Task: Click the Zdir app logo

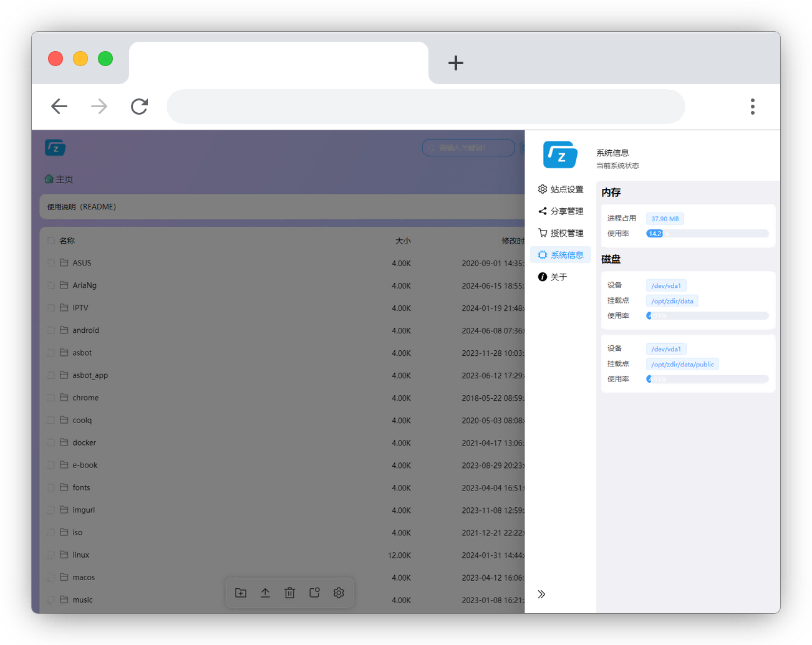Action: (559, 155)
